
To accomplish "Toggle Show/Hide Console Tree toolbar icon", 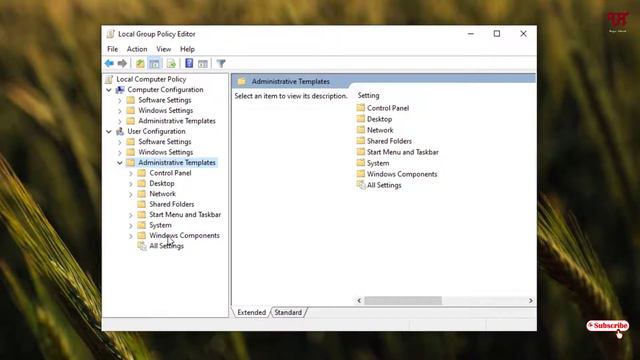I will [155, 63].
